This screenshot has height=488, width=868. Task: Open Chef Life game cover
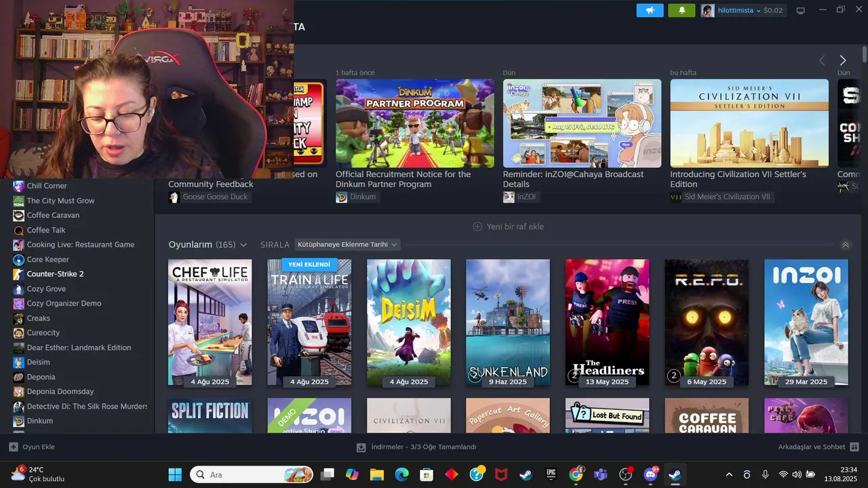(x=210, y=322)
